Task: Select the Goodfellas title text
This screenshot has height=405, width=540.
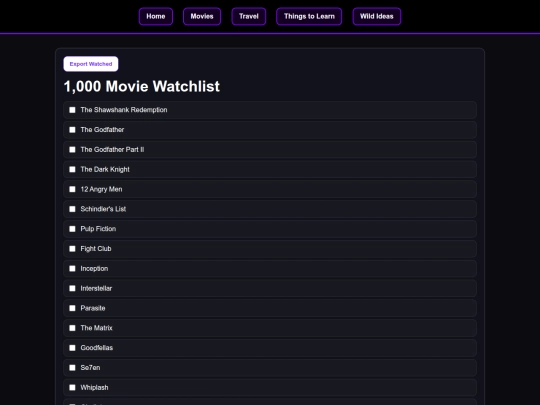Action: pos(97,348)
